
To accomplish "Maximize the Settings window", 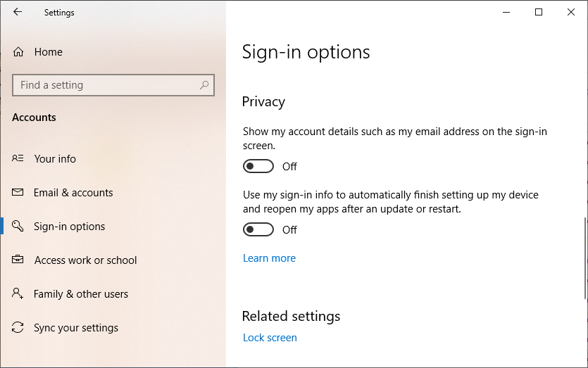I will point(539,12).
